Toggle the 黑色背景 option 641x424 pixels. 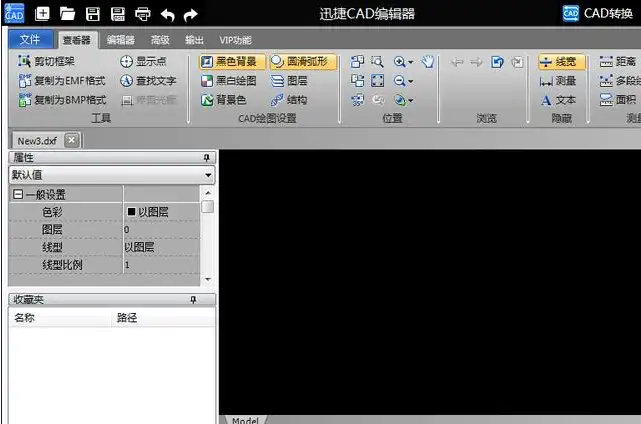[x=232, y=62]
